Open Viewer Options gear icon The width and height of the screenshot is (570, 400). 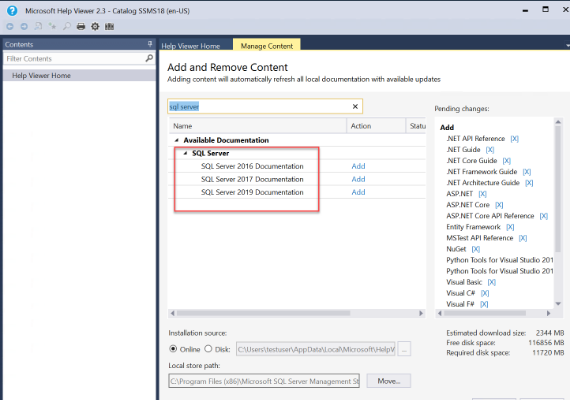point(95,26)
